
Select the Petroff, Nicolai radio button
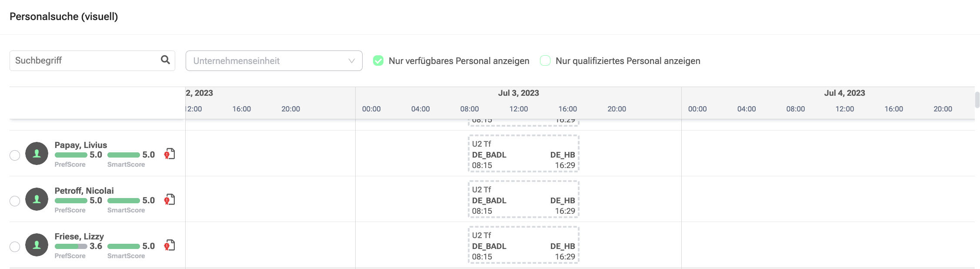click(x=15, y=201)
